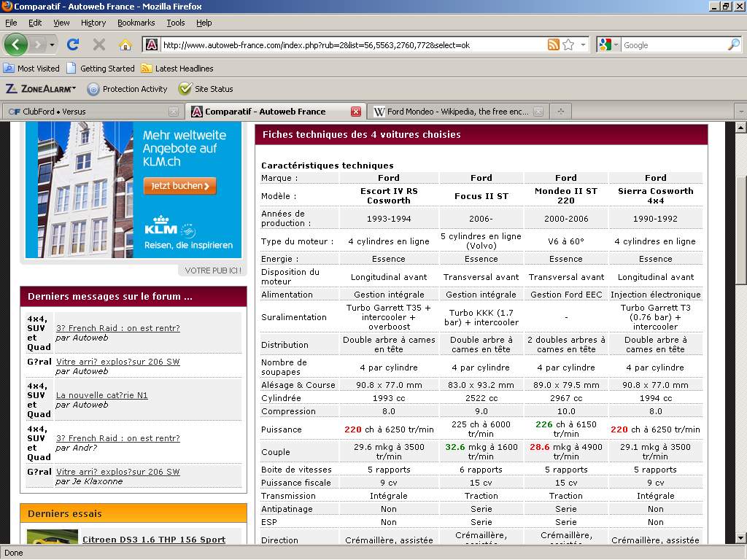Click the search magnifier icon

point(733,45)
